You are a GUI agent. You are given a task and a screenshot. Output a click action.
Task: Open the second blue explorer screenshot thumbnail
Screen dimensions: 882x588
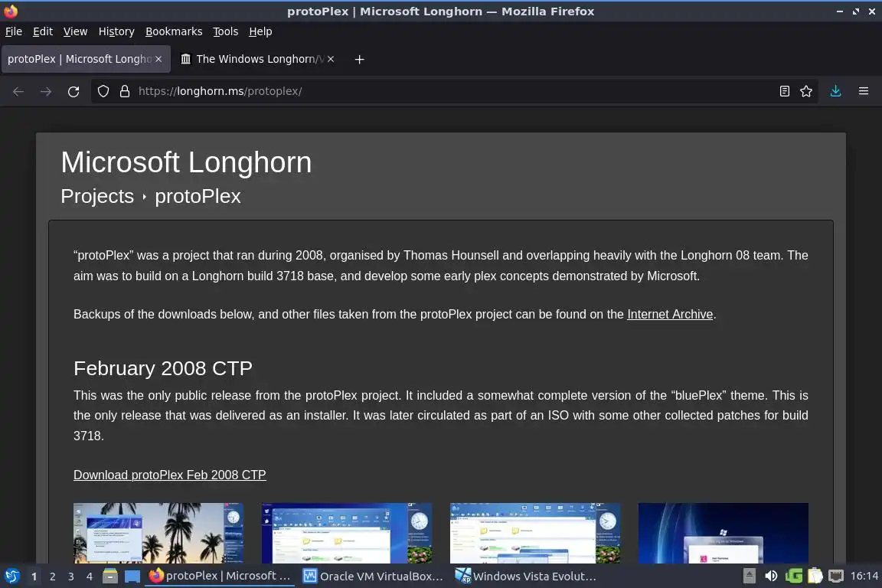[347, 533]
